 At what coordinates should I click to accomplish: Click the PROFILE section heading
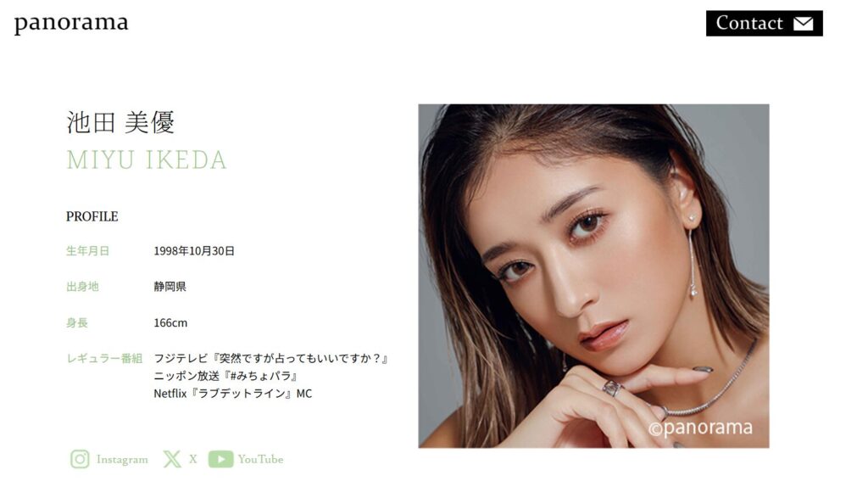pos(92,216)
